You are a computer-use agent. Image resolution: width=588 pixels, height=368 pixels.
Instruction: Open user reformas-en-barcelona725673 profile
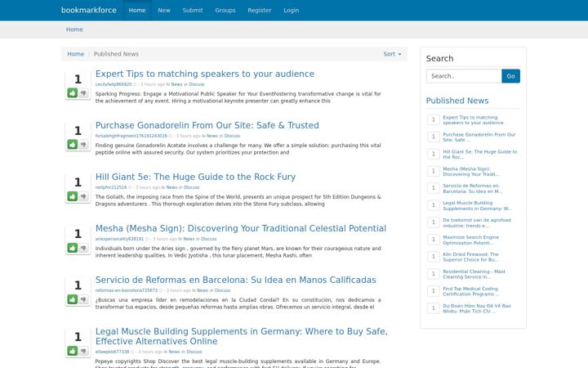click(127, 290)
